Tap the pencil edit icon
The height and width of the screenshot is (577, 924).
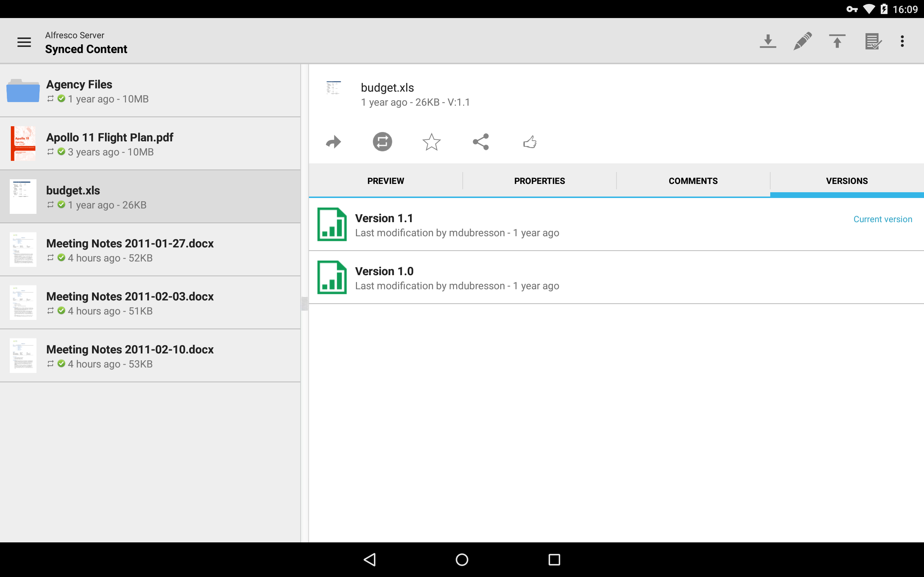[x=802, y=41]
